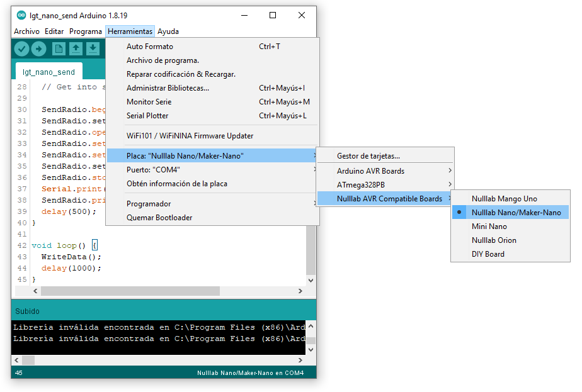The width and height of the screenshot is (582, 392).
Task: Click the console horizontal scrollbar right arrow
Action: 300,360
